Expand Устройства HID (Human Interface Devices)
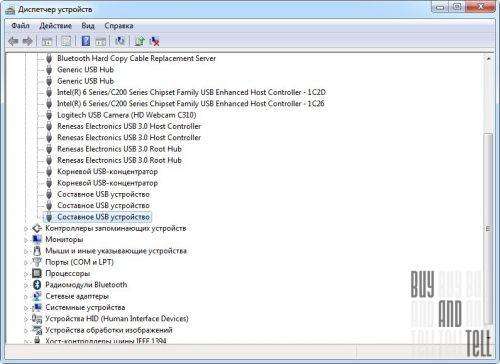 (26, 320)
